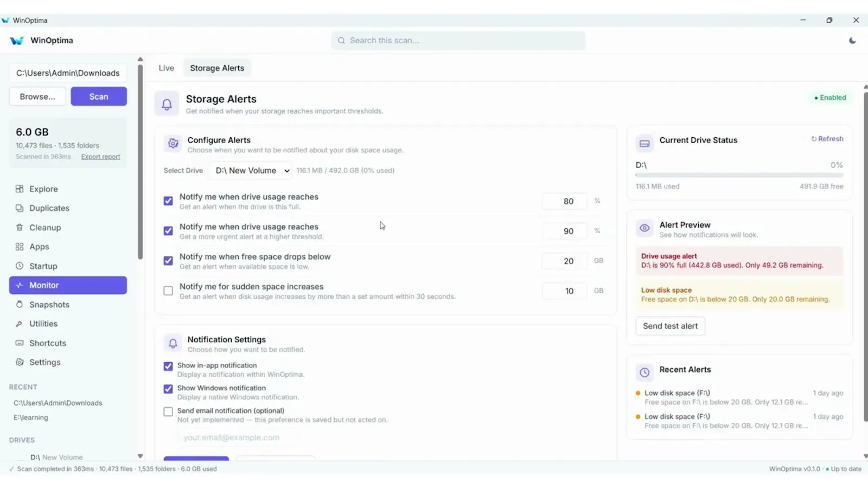Click the Up to date status indicator
This screenshot has height=488, width=868.
tap(843, 469)
